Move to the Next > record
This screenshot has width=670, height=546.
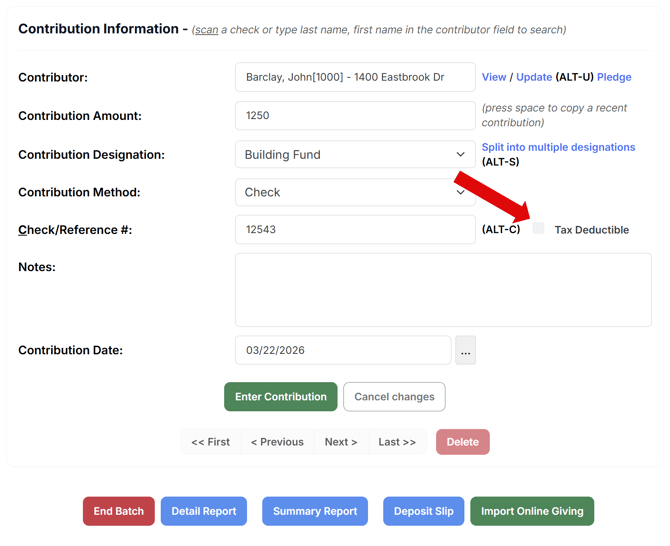click(341, 442)
